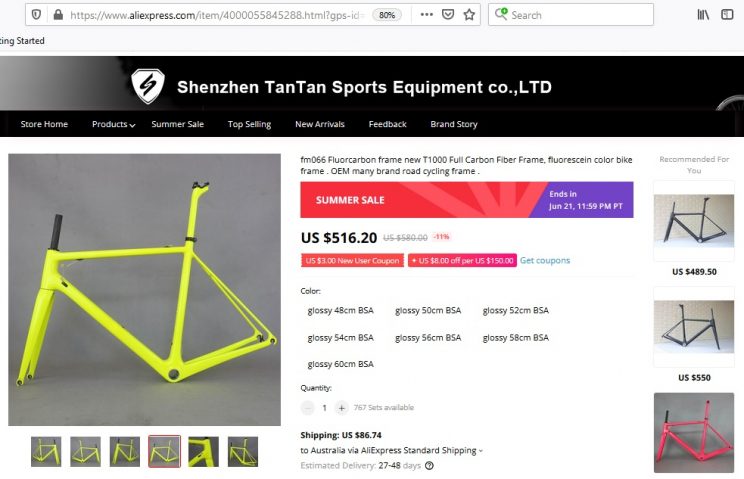Bookmark this page with star icon
Screen dimensions: 744x479
pos(469,15)
